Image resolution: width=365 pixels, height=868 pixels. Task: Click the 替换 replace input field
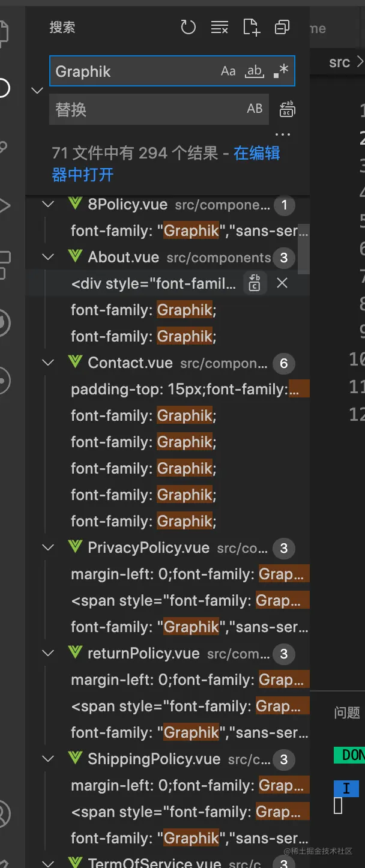coord(144,109)
